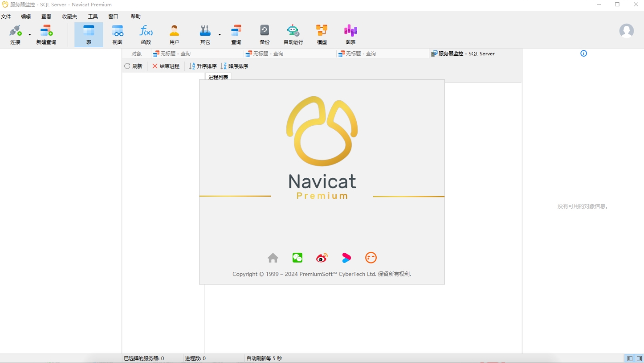Open the 连接 dropdown arrow
This screenshot has width=644, height=363.
[x=30, y=35]
